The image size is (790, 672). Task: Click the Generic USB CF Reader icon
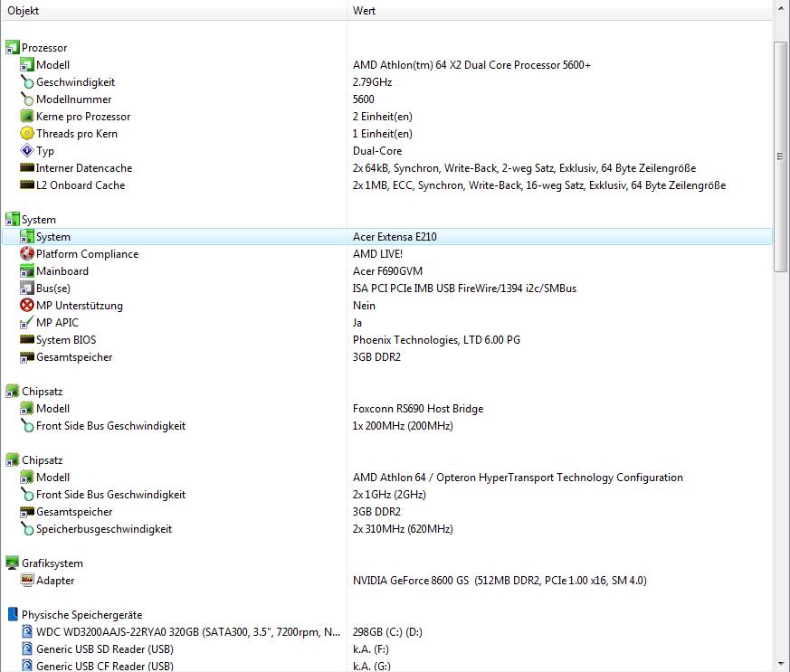pos(27,666)
